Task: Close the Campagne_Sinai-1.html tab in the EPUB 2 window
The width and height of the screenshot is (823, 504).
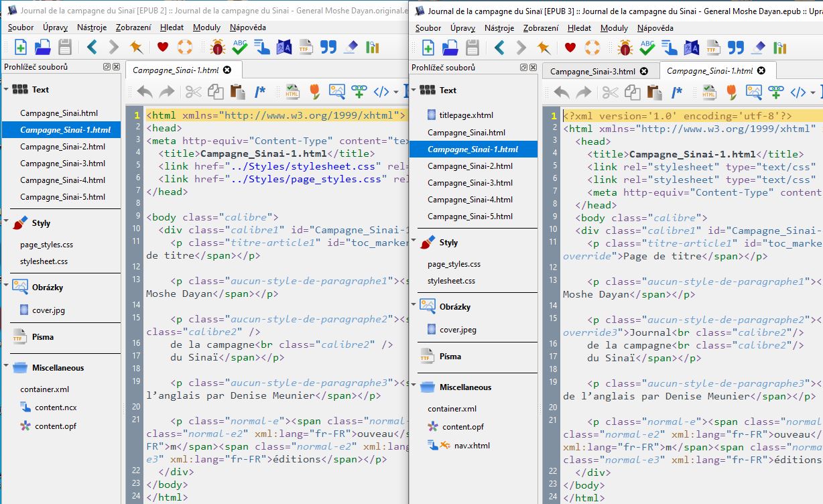Action: 227,70
